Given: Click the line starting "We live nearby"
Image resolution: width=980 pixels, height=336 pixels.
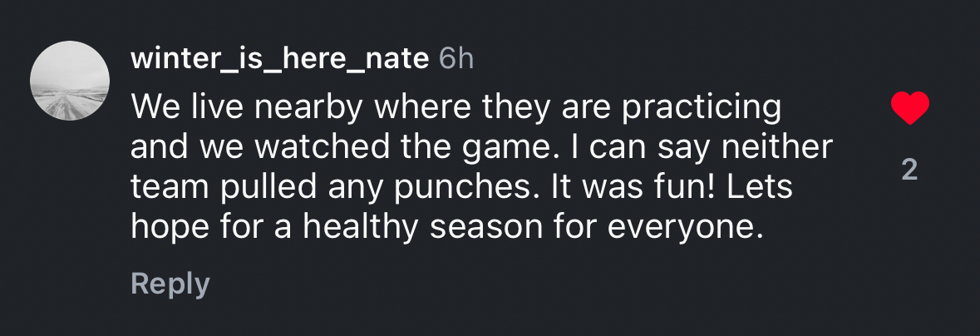Looking at the screenshot, I should coord(456,107).
